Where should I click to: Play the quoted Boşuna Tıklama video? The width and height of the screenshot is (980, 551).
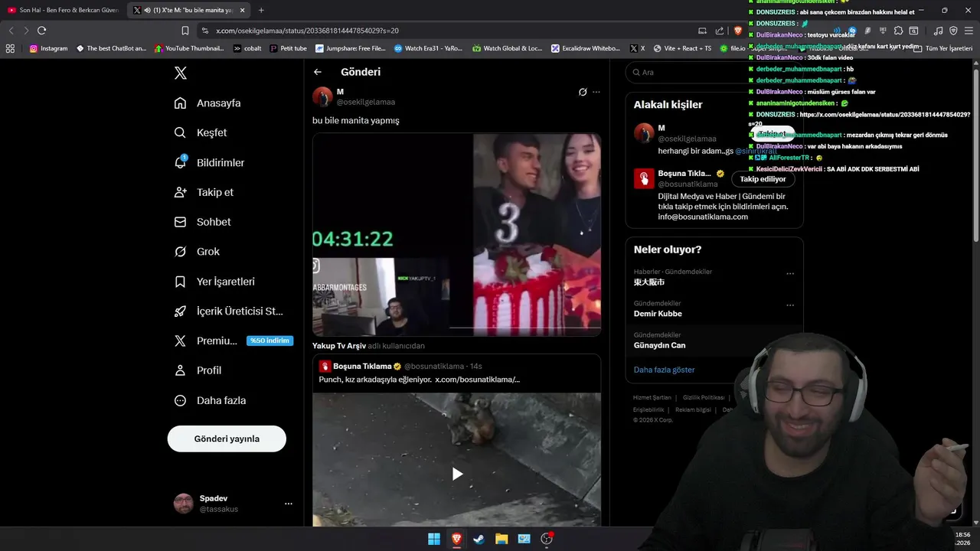tap(457, 474)
